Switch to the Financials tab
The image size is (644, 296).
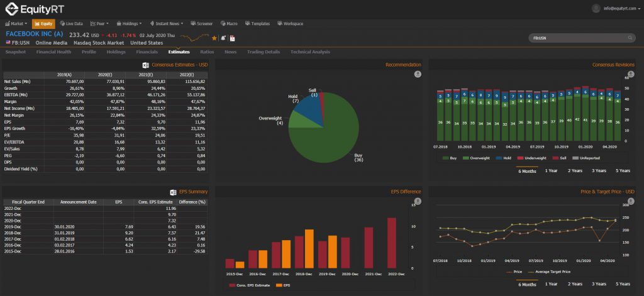coord(147,52)
